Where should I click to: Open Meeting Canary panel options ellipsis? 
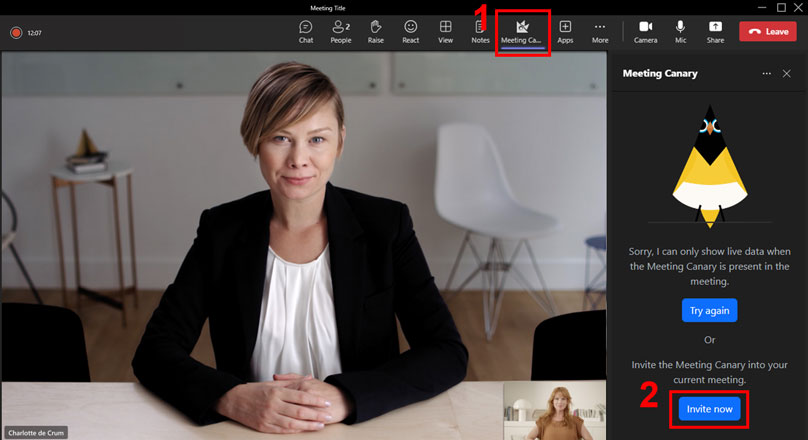[x=766, y=74]
